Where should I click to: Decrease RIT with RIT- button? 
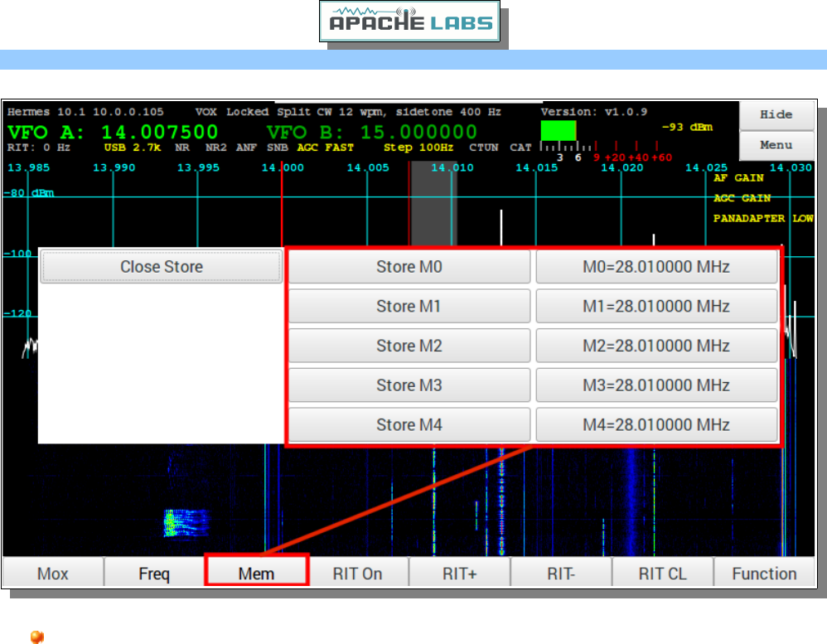561,573
